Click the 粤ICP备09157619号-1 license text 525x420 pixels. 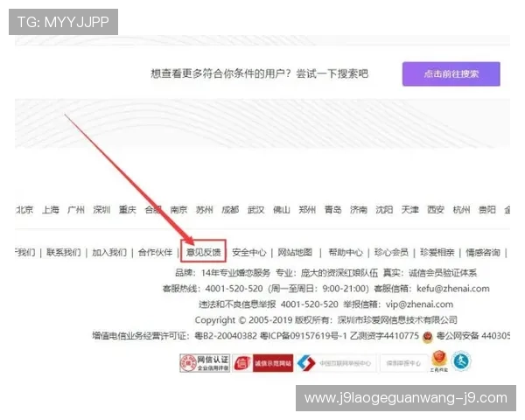304,336
